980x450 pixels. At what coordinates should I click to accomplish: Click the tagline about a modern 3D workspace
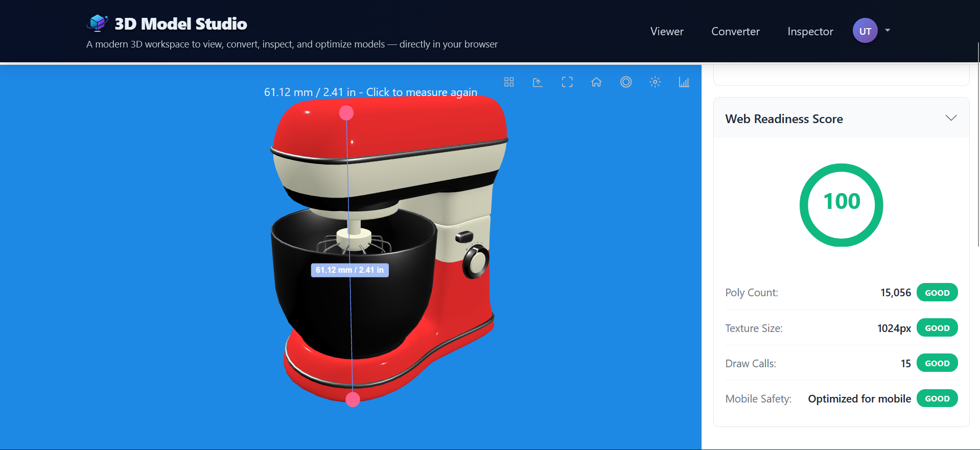[x=292, y=44]
